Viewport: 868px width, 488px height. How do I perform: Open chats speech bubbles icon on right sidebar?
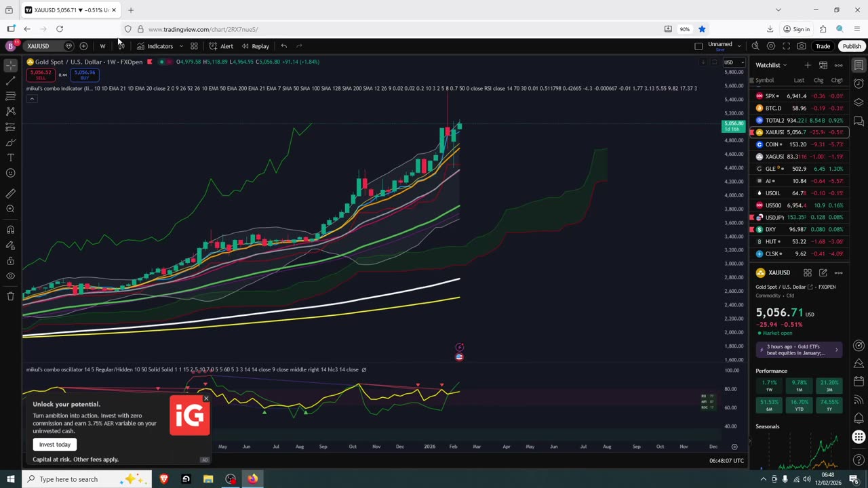(x=859, y=121)
